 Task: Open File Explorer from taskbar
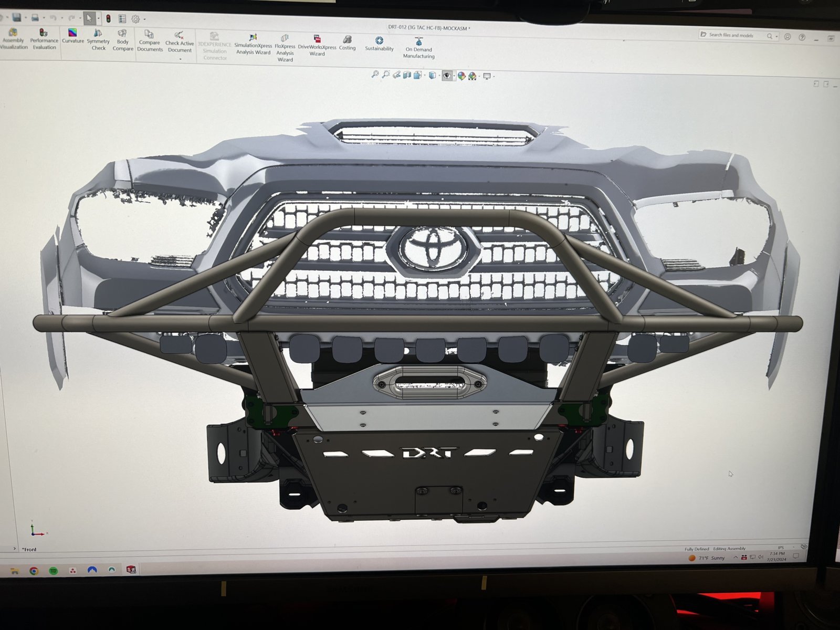point(14,571)
